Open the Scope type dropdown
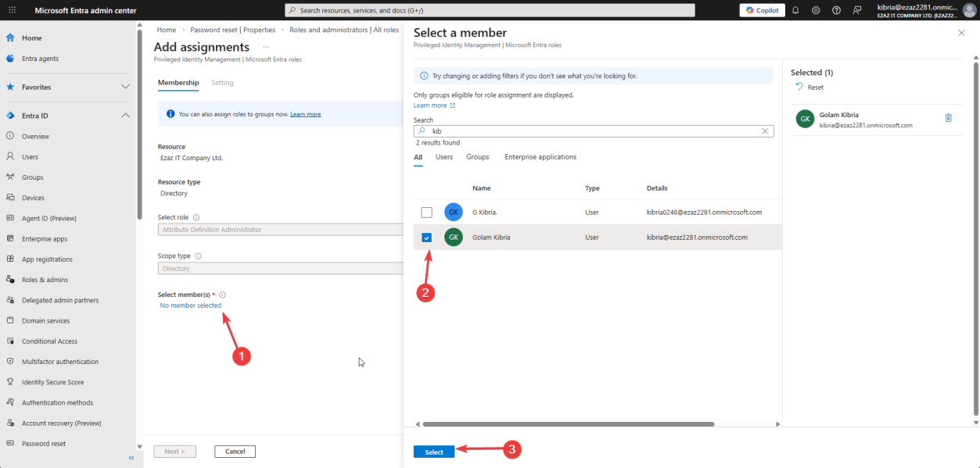 point(280,268)
